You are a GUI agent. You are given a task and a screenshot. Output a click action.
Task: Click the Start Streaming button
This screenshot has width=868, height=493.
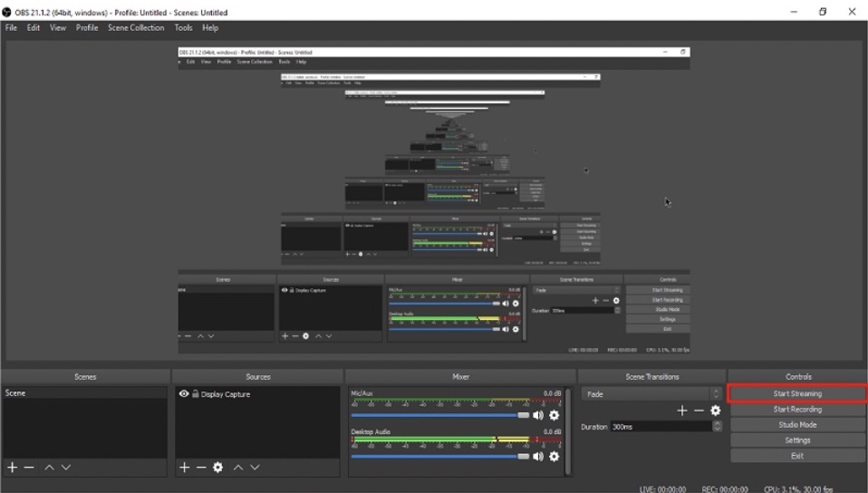[797, 394]
